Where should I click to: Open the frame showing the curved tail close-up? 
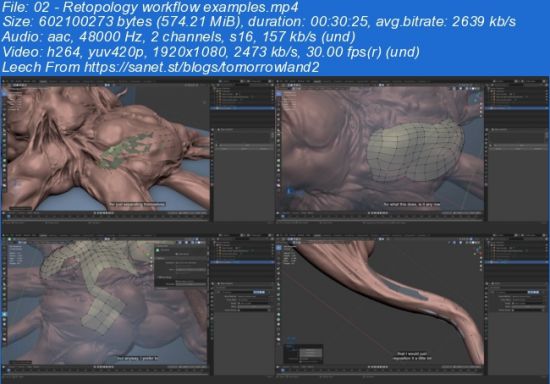click(412, 304)
